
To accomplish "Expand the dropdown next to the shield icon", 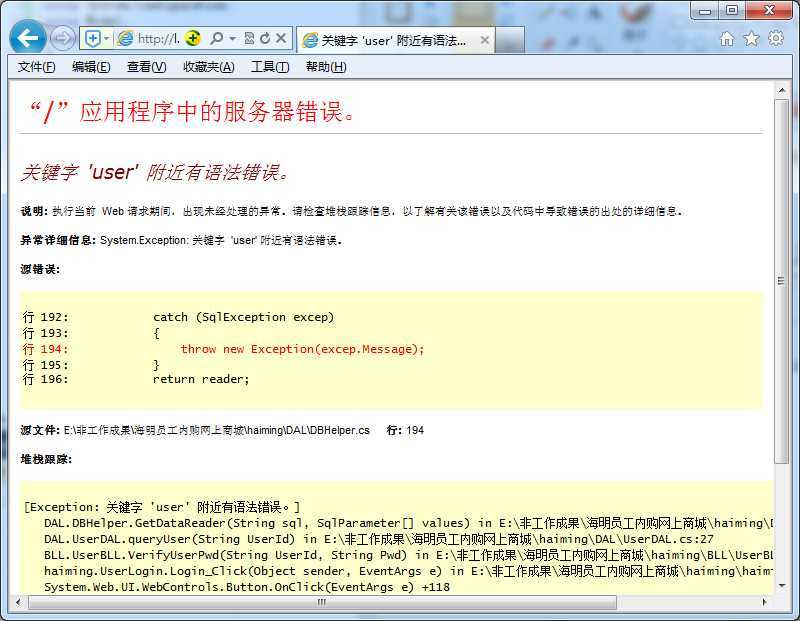I will [x=106, y=38].
